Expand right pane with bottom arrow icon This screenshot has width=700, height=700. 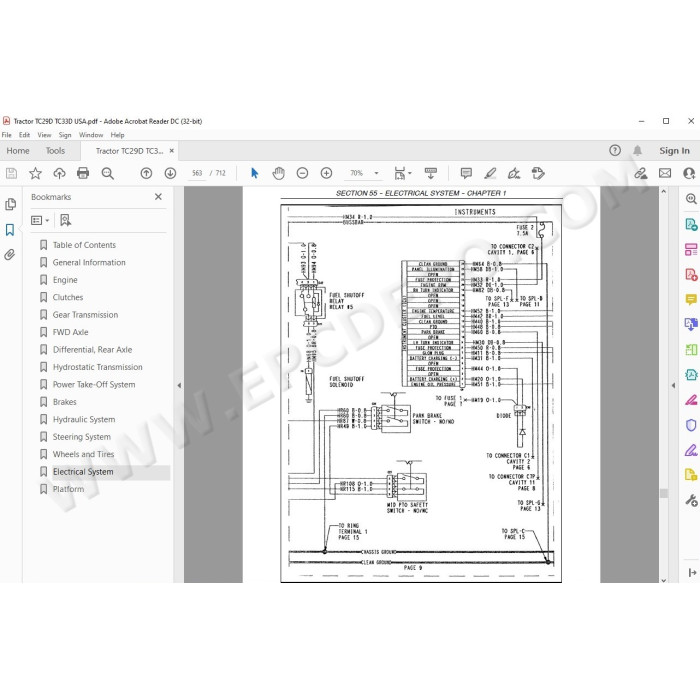692,573
